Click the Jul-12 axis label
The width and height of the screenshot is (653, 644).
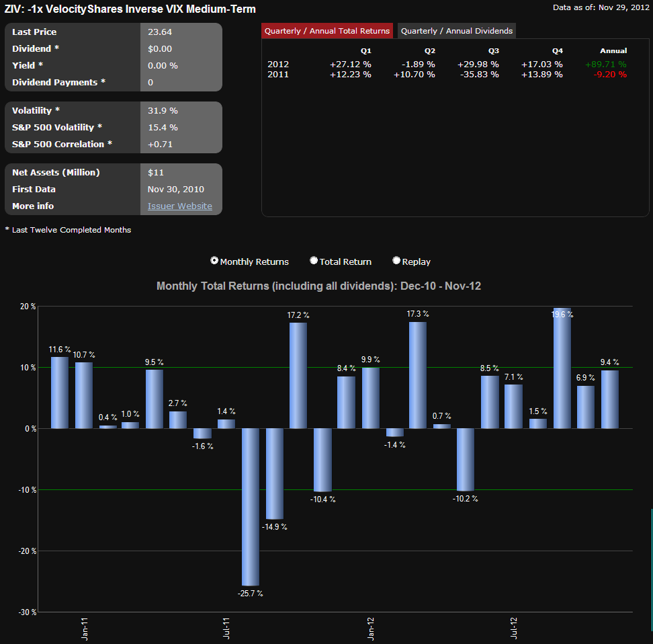coord(513,628)
